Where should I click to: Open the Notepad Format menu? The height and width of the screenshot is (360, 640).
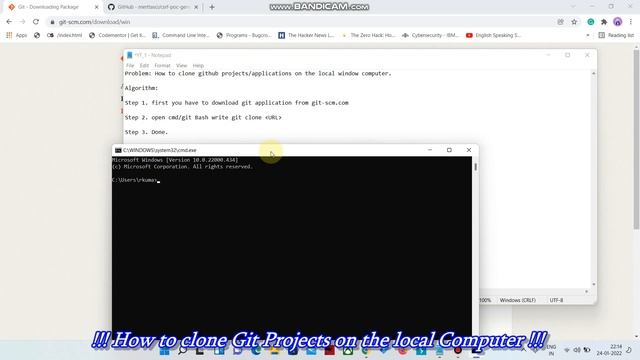click(x=162, y=66)
